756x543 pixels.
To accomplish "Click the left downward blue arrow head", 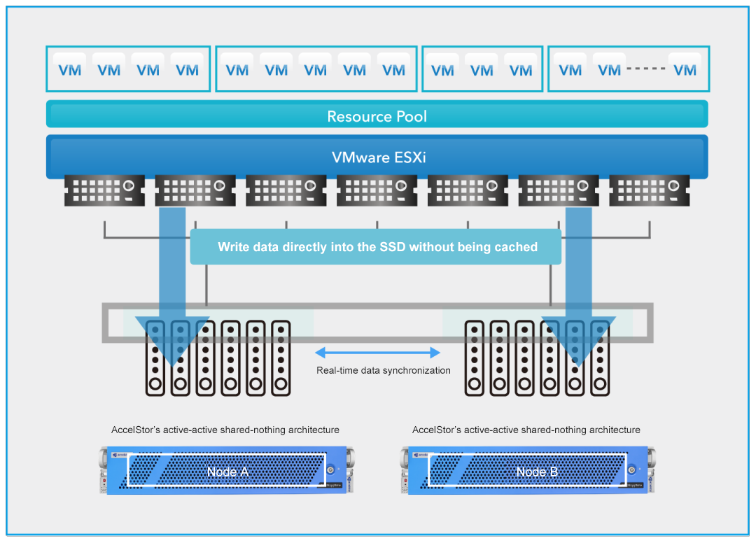I will coord(162,343).
